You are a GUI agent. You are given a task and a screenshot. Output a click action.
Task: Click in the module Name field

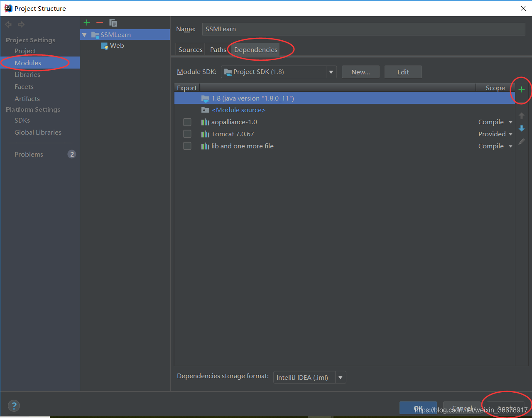(363, 29)
